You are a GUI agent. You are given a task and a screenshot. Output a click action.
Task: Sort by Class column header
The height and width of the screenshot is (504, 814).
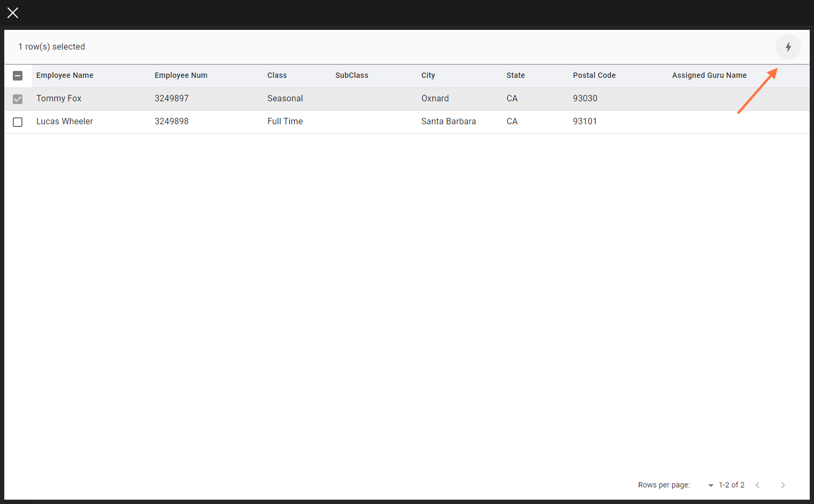point(277,75)
